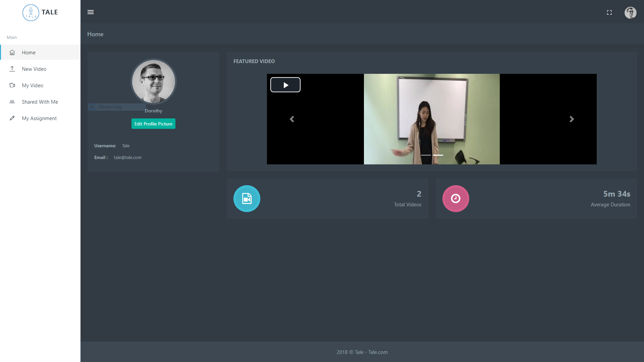Play the featured video
644x362 pixels.
pos(285,85)
